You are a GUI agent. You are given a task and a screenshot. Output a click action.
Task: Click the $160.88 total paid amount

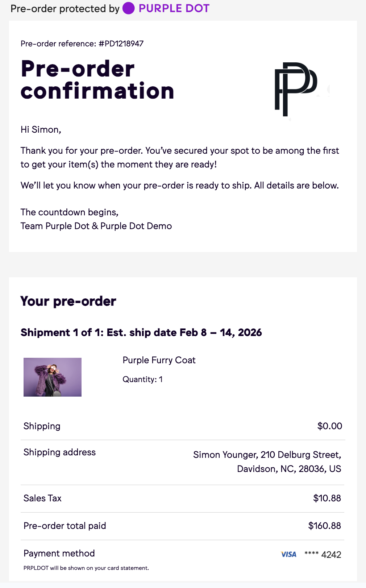(x=324, y=526)
